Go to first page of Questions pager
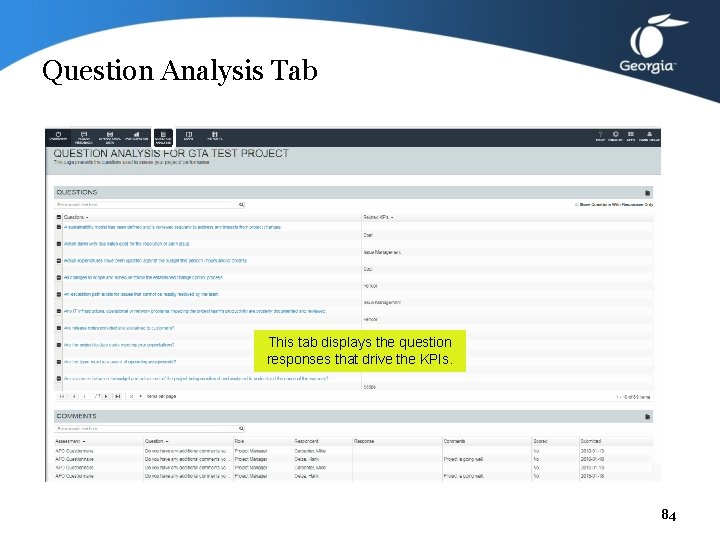The width and height of the screenshot is (720, 540). click(x=62, y=396)
